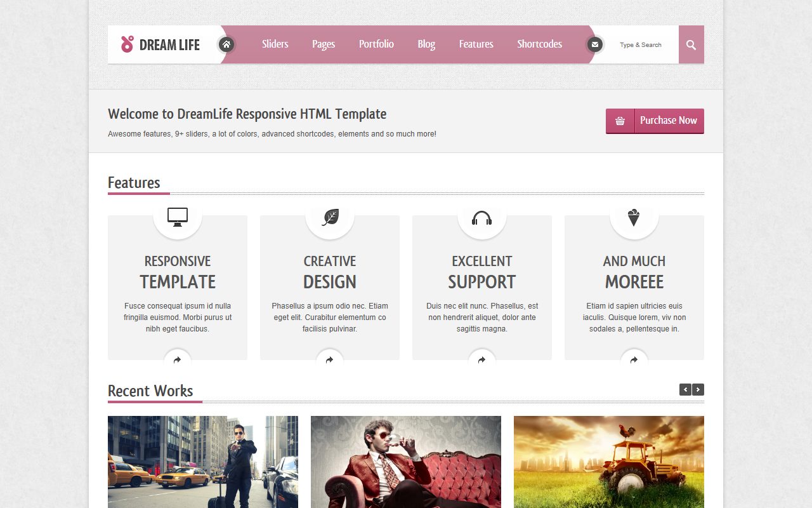
Task: Click share arrow under Responsive Template card
Action: 178,360
